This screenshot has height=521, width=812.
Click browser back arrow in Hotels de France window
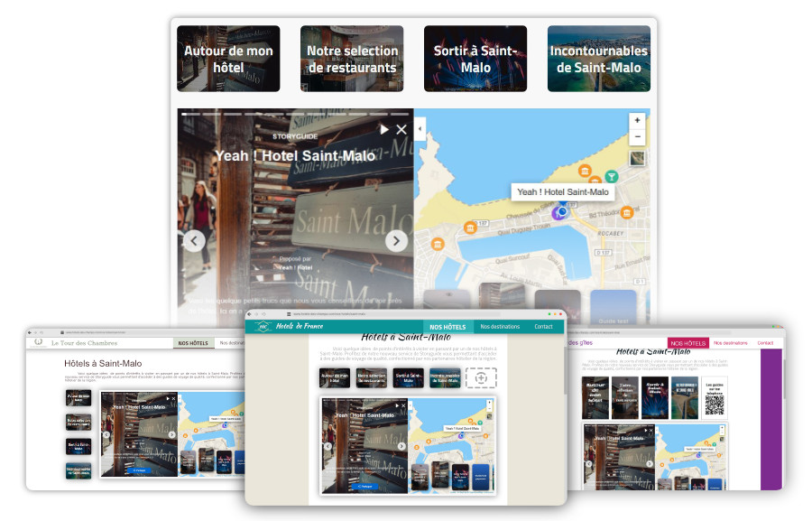coord(250,314)
